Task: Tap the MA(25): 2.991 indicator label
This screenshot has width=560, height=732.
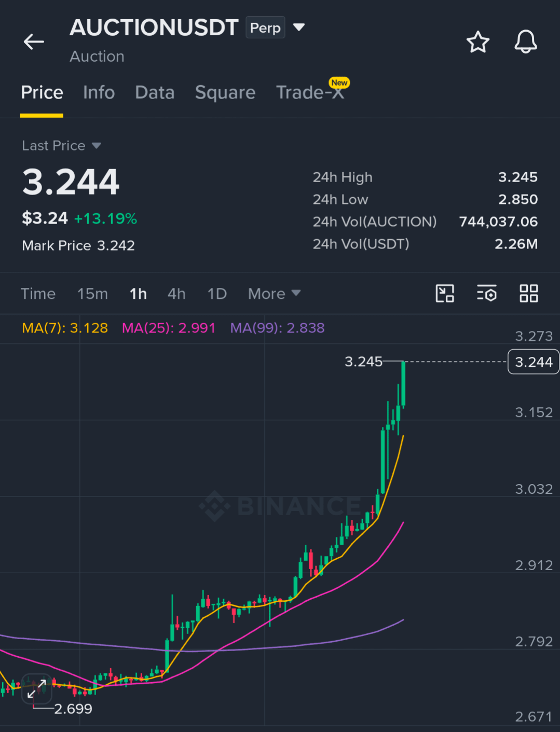Action: (x=169, y=328)
